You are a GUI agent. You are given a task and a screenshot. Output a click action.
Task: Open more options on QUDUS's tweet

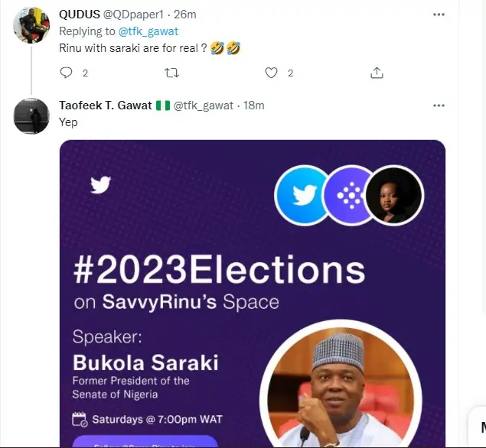[439, 15]
